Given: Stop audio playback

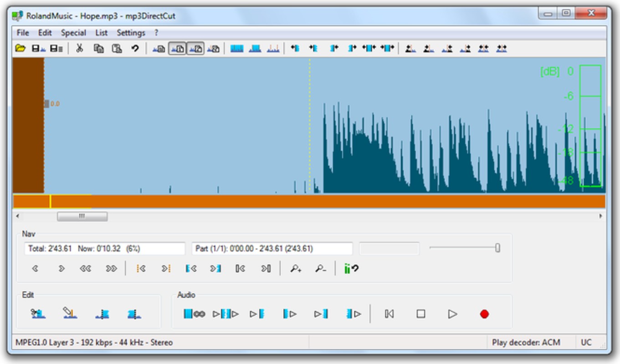Looking at the screenshot, I should 420,313.
